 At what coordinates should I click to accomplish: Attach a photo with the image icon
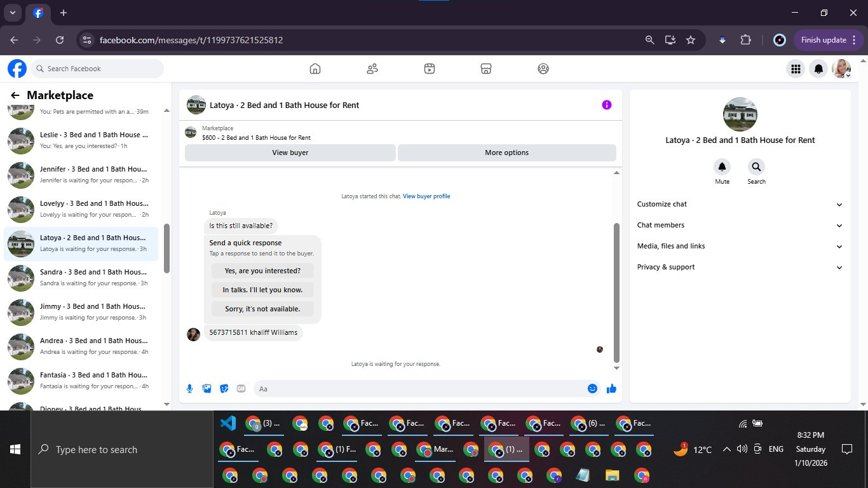pyautogui.click(x=207, y=389)
